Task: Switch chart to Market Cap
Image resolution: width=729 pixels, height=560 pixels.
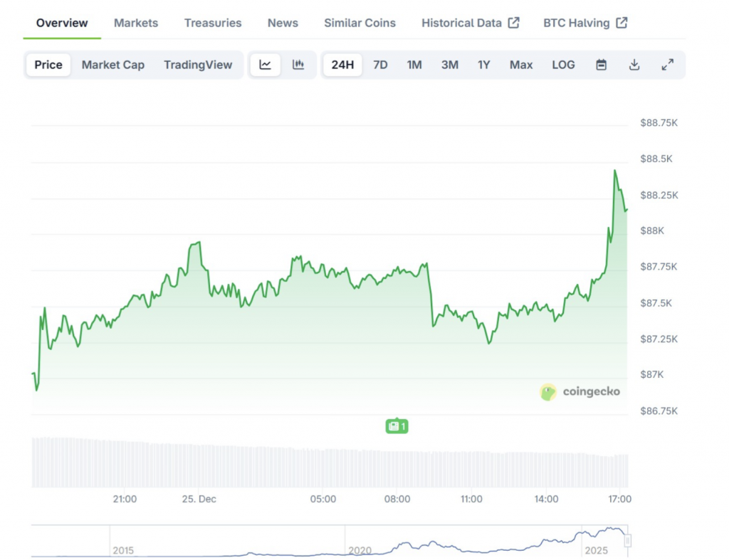Action: [112, 65]
